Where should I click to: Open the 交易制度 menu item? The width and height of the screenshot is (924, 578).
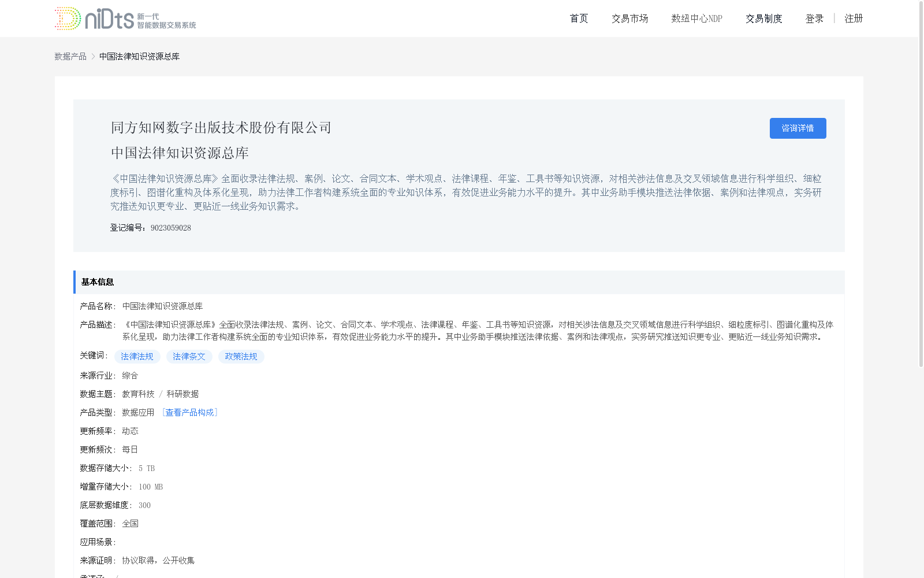click(x=763, y=18)
